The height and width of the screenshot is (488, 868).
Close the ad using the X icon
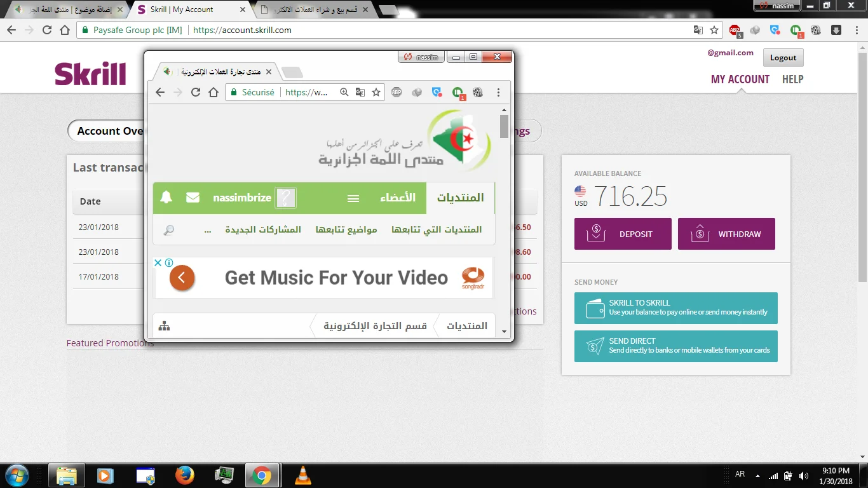click(x=158, y=262)
